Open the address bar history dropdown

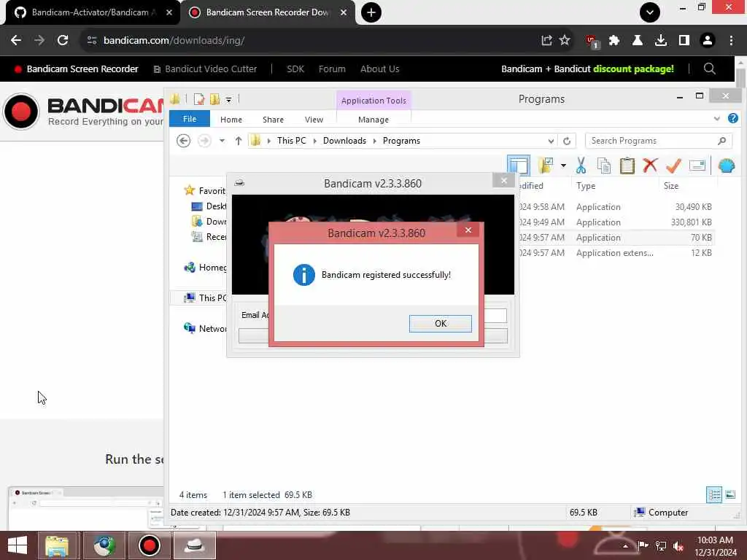point(551,141)
